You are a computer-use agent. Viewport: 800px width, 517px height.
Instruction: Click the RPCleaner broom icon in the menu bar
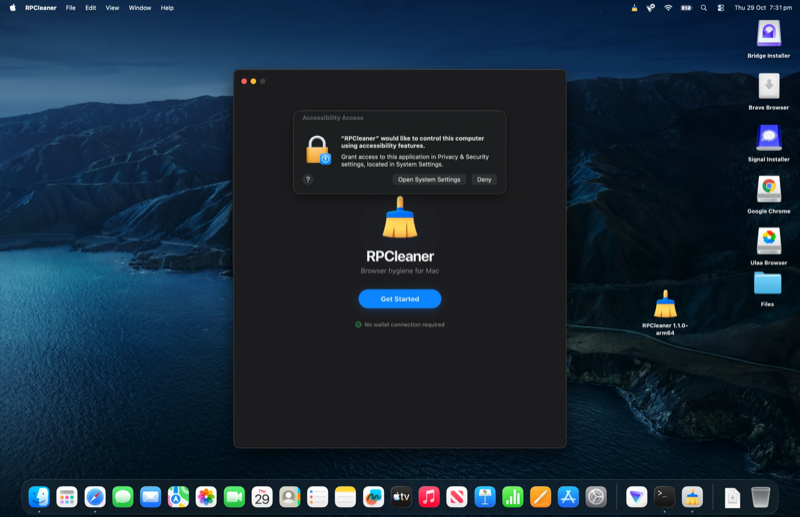coord(634,8)
